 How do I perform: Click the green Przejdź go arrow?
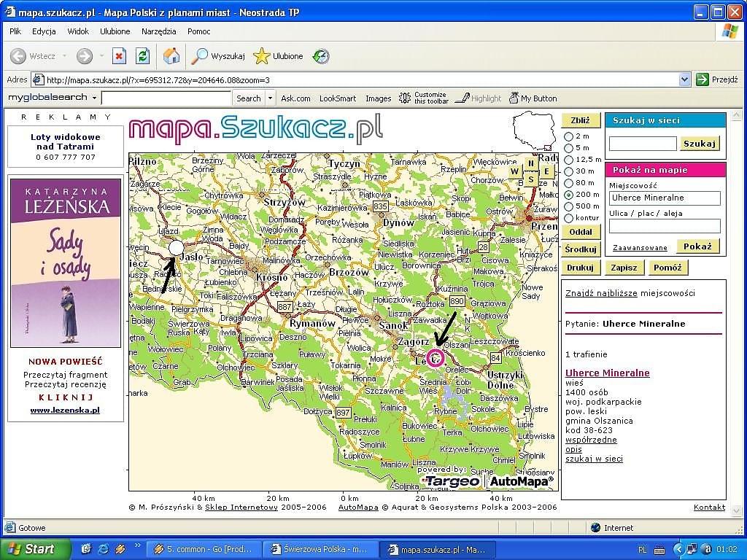[703, 79]
